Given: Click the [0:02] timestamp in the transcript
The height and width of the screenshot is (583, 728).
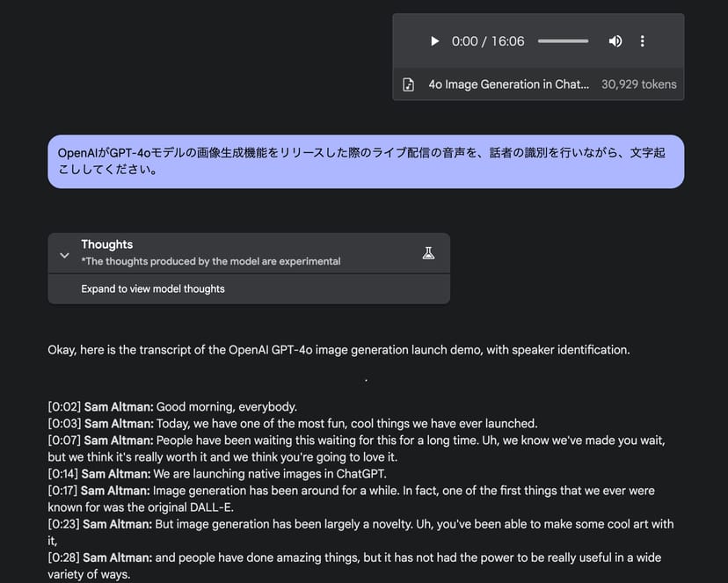Looking at the screenshot, I should (64, 406).
